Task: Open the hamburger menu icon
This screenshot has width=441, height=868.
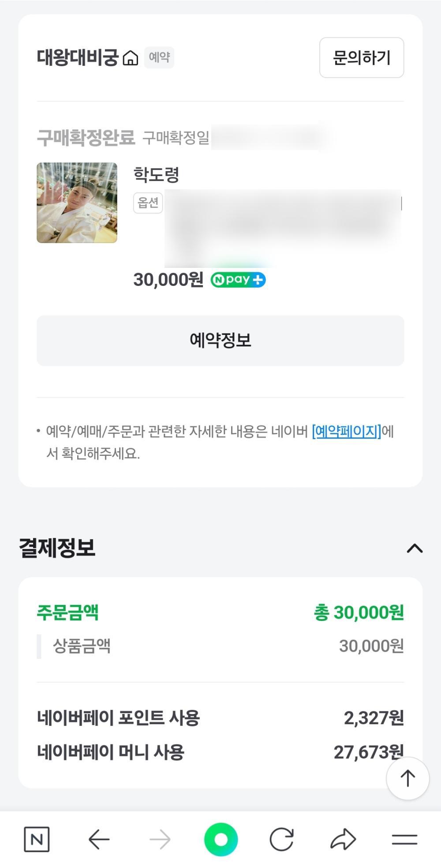Action: click(404, 839)
